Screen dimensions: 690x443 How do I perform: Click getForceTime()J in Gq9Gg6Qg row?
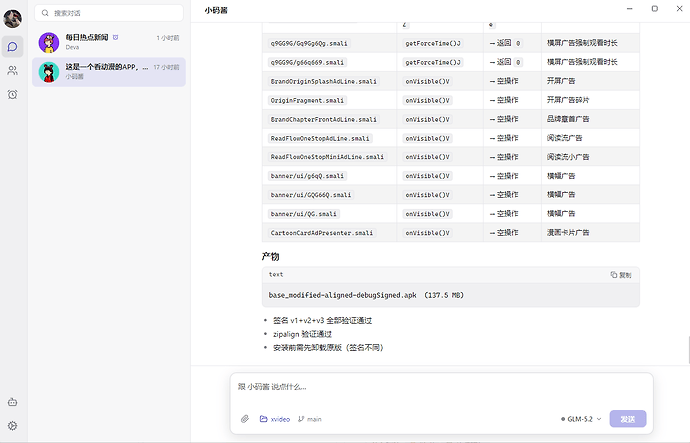pyautogui.click(x=433, y=44)
